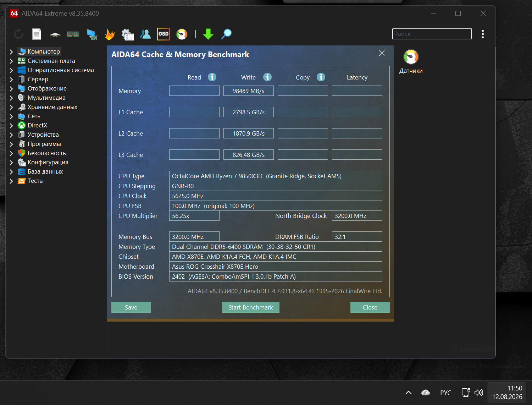Click the magnifier search toolbar icon

[226, 34]
